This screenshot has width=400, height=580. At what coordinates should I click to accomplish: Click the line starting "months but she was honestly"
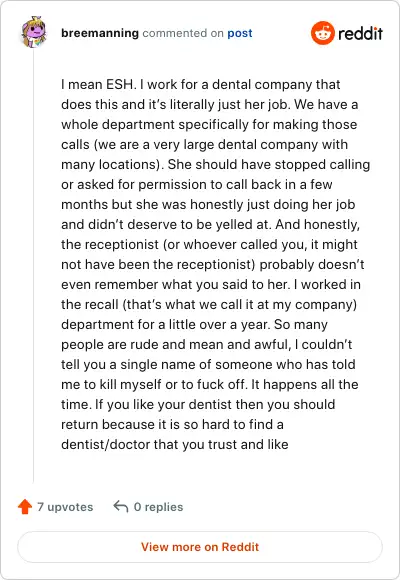(x=208, y=204)
